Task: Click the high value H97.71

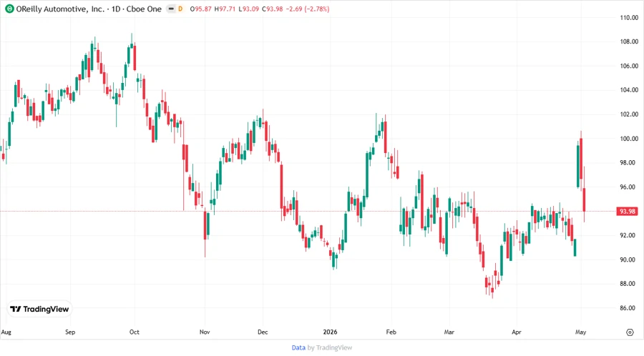Action: [225, 9]
